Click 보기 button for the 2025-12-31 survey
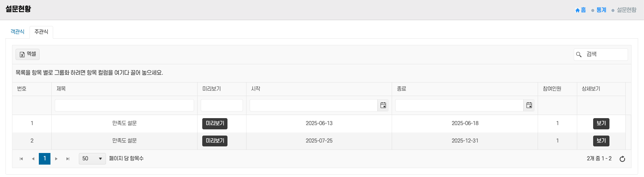The width and height of the screenshot is (644, 177). click(x=601, y=141)
